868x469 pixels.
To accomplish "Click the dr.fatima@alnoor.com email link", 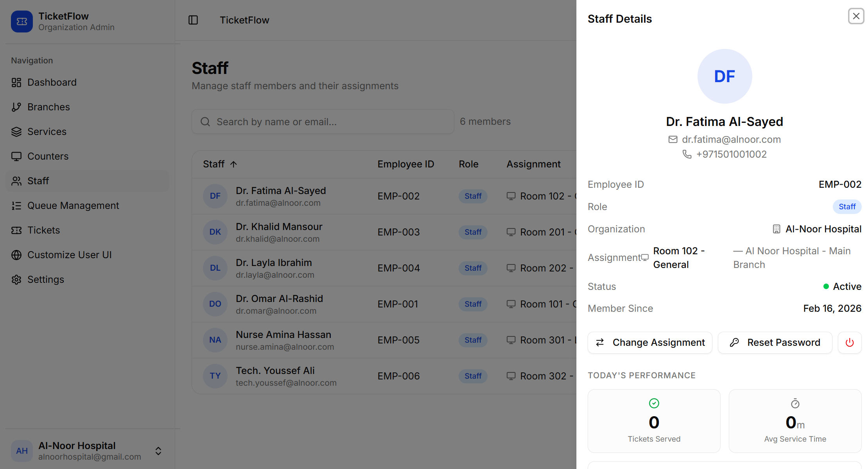I will click(731, 139).
